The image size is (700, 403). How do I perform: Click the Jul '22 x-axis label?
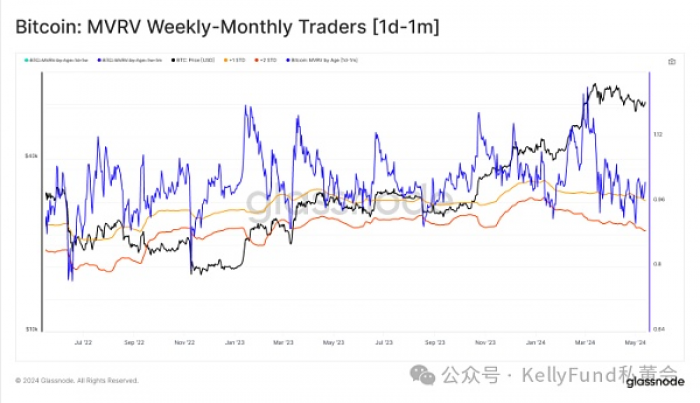(x=83, y=342)
